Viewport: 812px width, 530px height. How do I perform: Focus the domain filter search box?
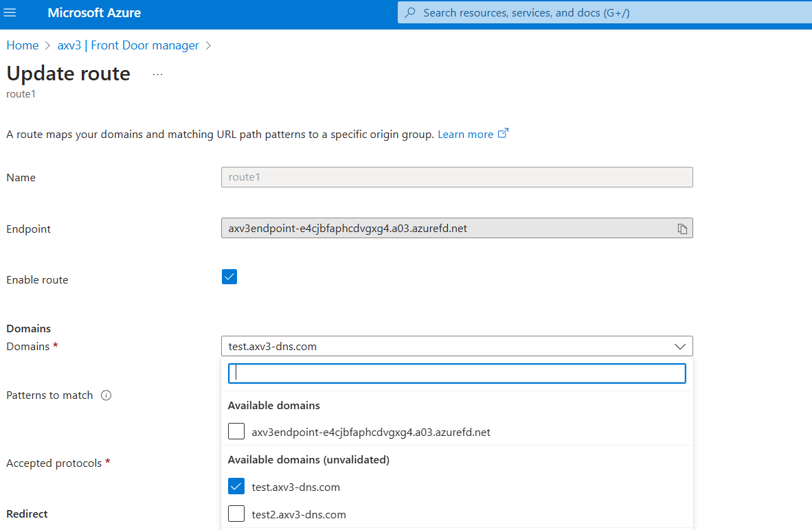[457, 373]
